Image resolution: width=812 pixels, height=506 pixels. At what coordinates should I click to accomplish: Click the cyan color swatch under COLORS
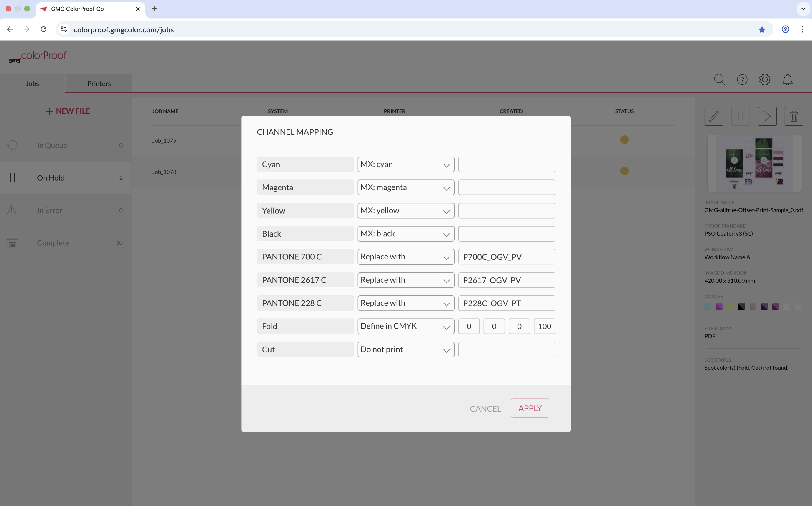[708, 307]
